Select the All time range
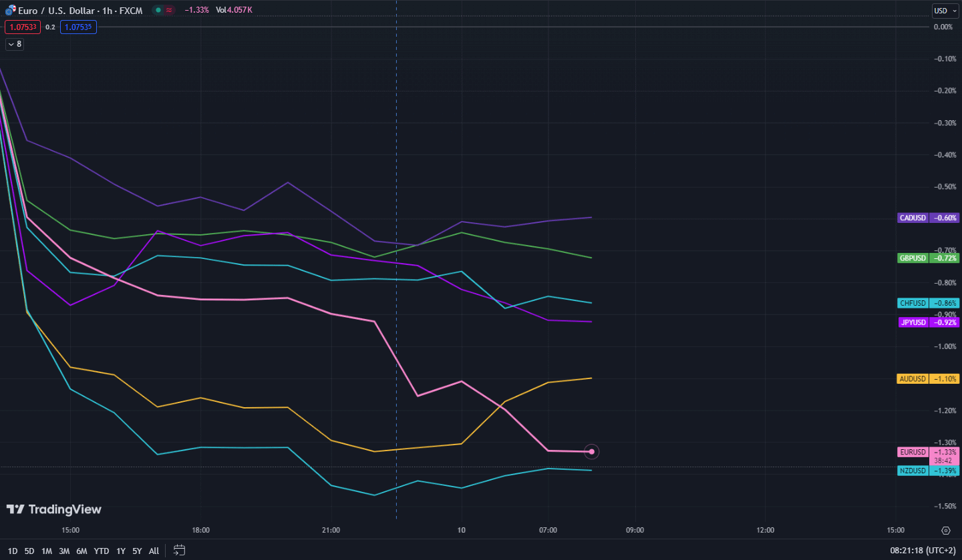Screen dimensions: 962x560 (x=154, y=551)
